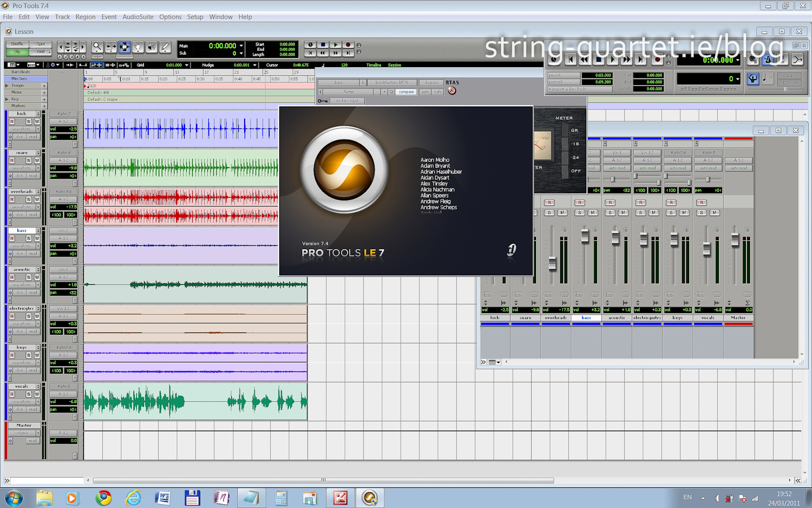Open the AudioSuite menu
Screen dimensions: 812x508
click(x=137, y=17)
